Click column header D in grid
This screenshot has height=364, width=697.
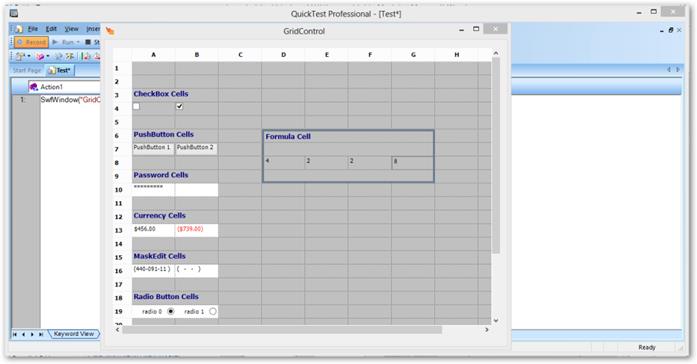tap(283, 55)
